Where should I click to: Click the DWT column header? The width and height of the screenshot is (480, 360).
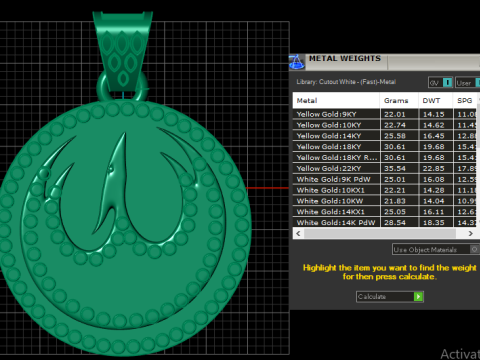coord(436,100)
